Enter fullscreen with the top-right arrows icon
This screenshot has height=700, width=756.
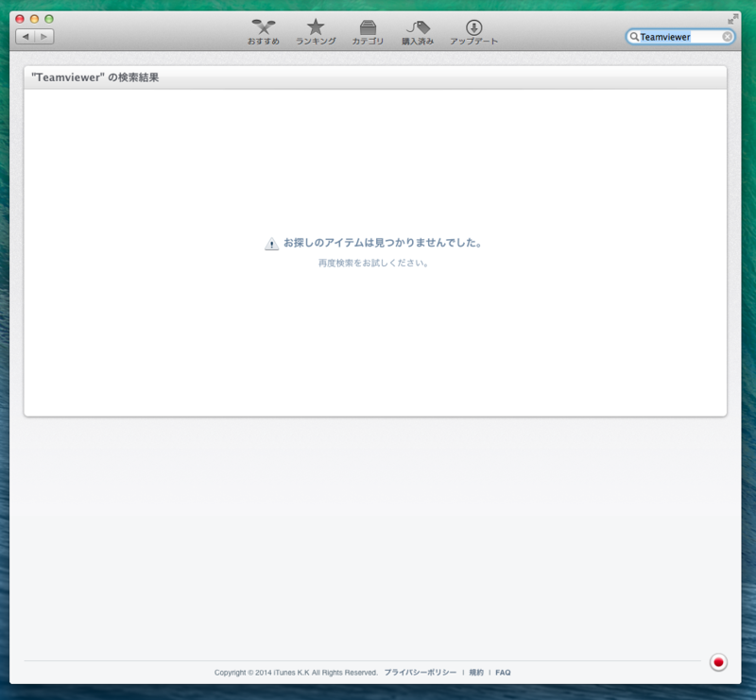pyautogui.click(x=733, y=19)
